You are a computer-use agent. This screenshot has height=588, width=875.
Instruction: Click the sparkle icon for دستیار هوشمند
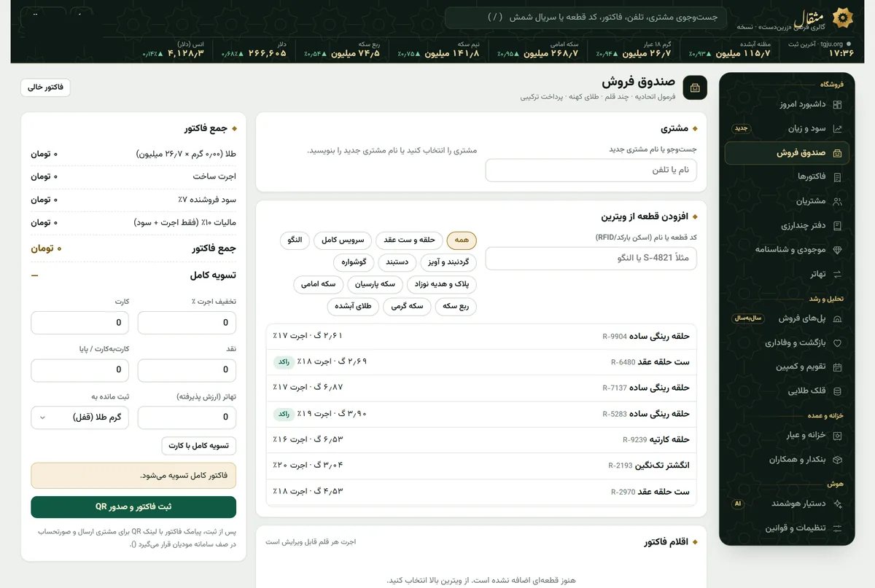point(837,503)
